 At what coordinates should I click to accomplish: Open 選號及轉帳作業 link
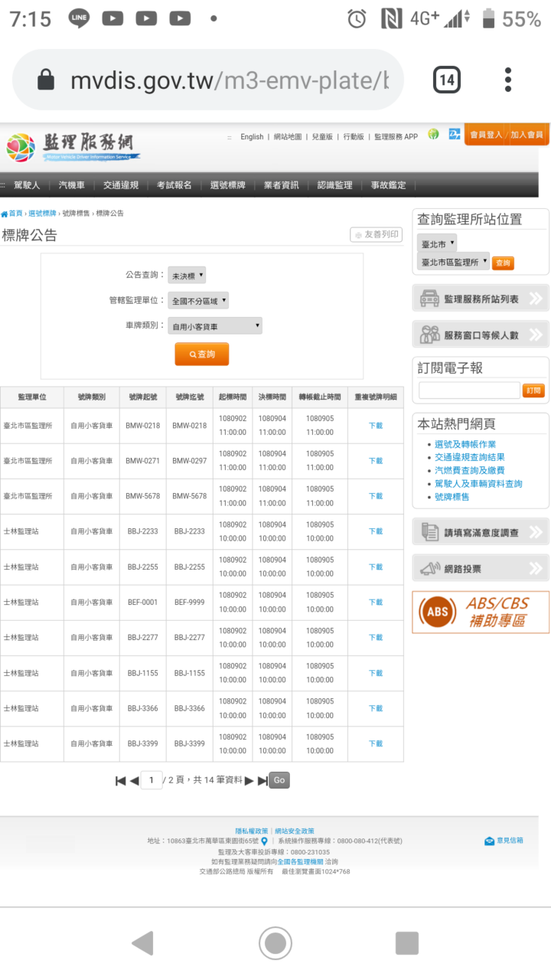click(465, 444)
